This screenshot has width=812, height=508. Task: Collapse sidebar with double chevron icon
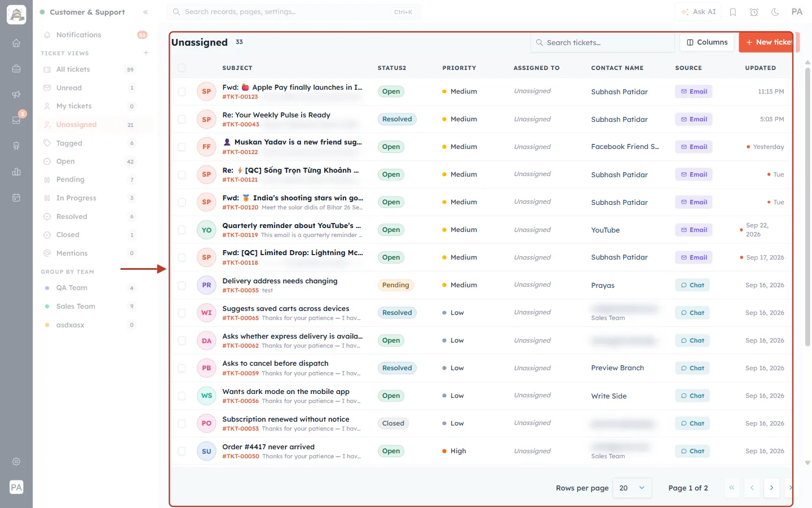145,12
